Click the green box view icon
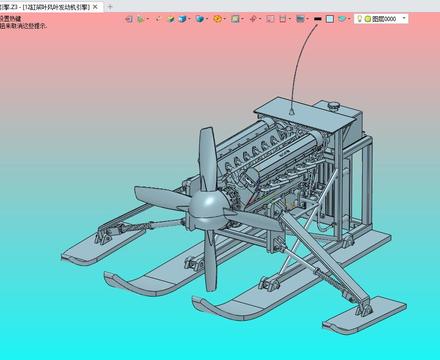The width and height of the screenshot is (440, 360). (x=171, y=19)
